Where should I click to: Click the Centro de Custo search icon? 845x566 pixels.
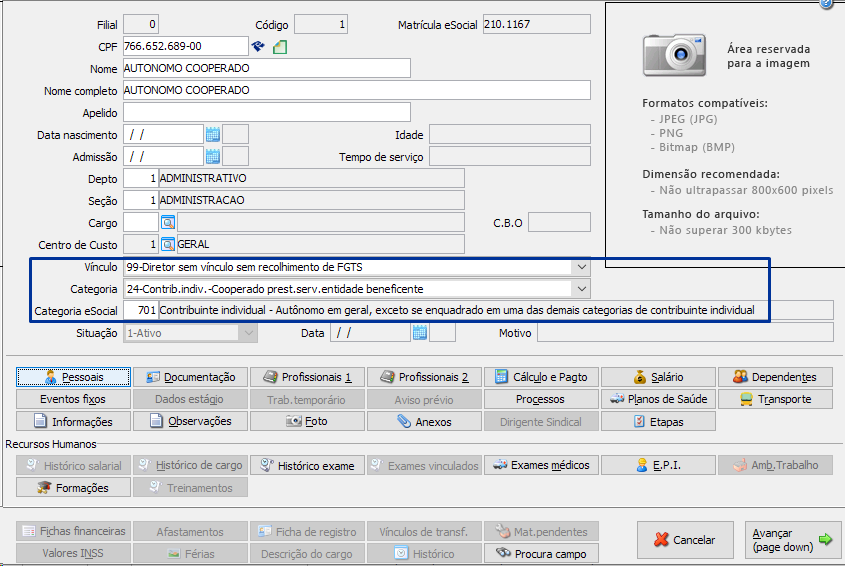pos(168,244)
